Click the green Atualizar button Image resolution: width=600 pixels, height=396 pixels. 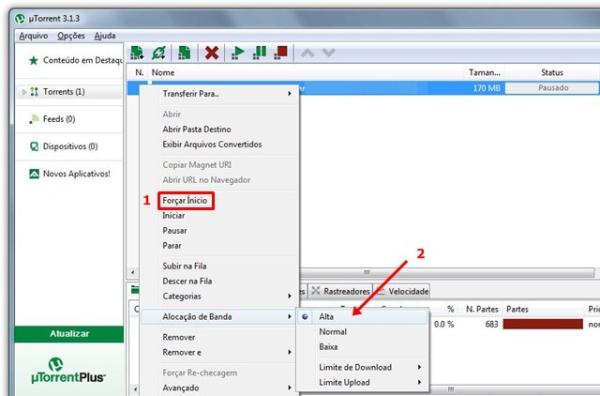[69, 334]
